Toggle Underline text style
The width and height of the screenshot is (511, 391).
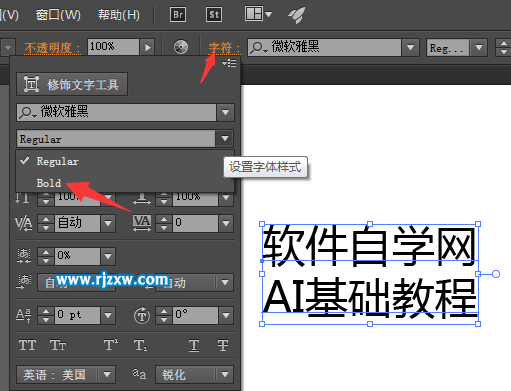coord(194,345)
